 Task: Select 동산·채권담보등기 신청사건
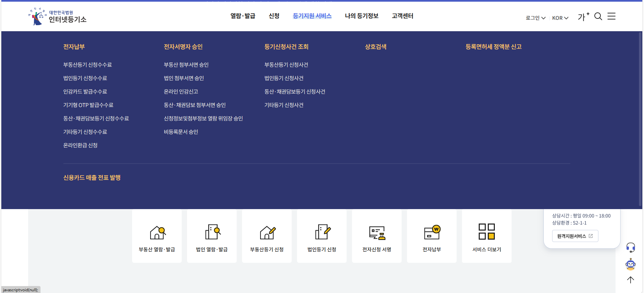click(x=295, y=92)
